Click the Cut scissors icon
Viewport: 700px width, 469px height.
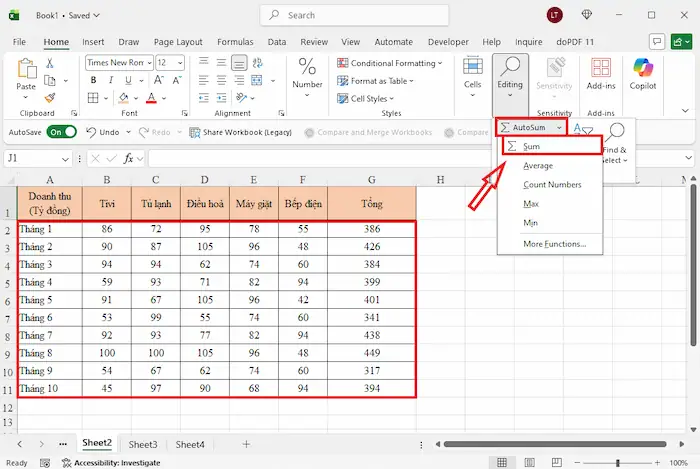point(49,63)
